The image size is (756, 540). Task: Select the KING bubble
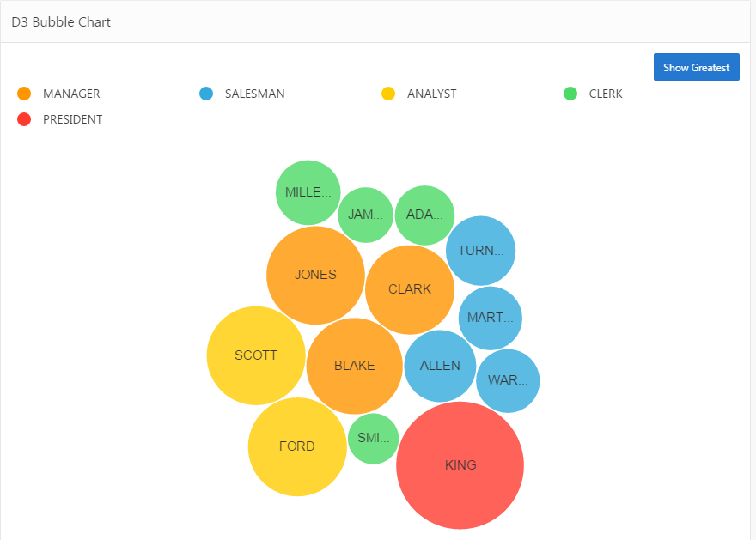click(460, 465)
